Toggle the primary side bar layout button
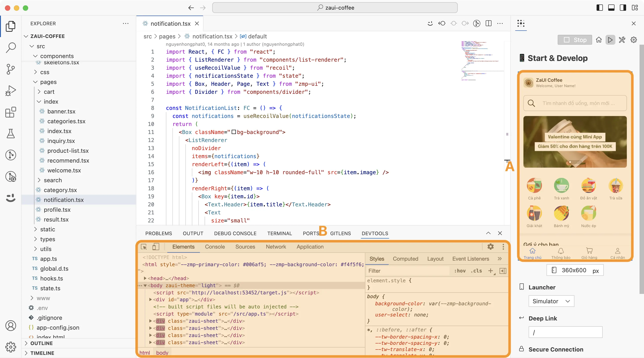This screenshot has height=358, width=644. coord(600,8)
